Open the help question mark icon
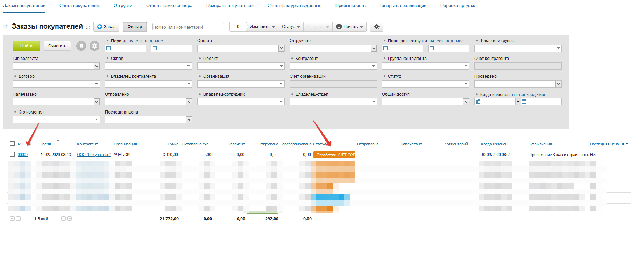The width and height of the screenshot is (644, 253). pos(6,26)
